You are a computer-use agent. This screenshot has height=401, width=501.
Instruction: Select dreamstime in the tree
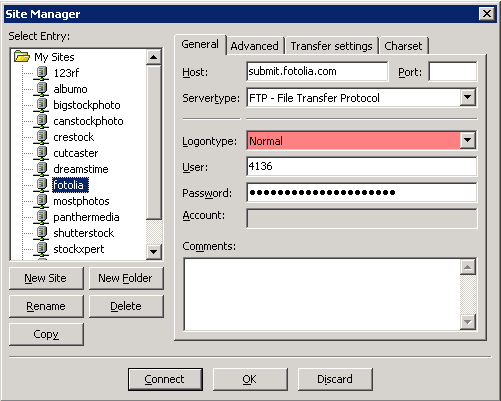[x=81, y=169]
